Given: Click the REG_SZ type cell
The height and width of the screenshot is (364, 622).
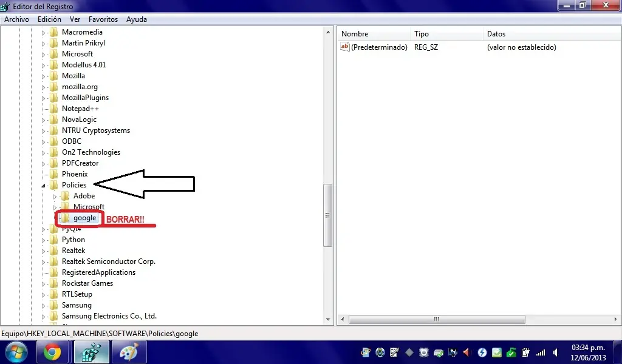Looking at the screenshot, I should click(x=426, y=47).
